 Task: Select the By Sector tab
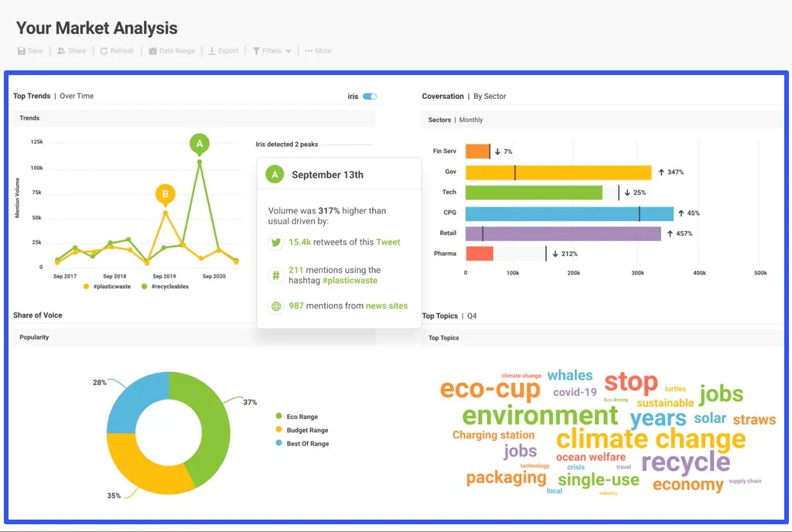pyautogui.click(x=490, y=97)
